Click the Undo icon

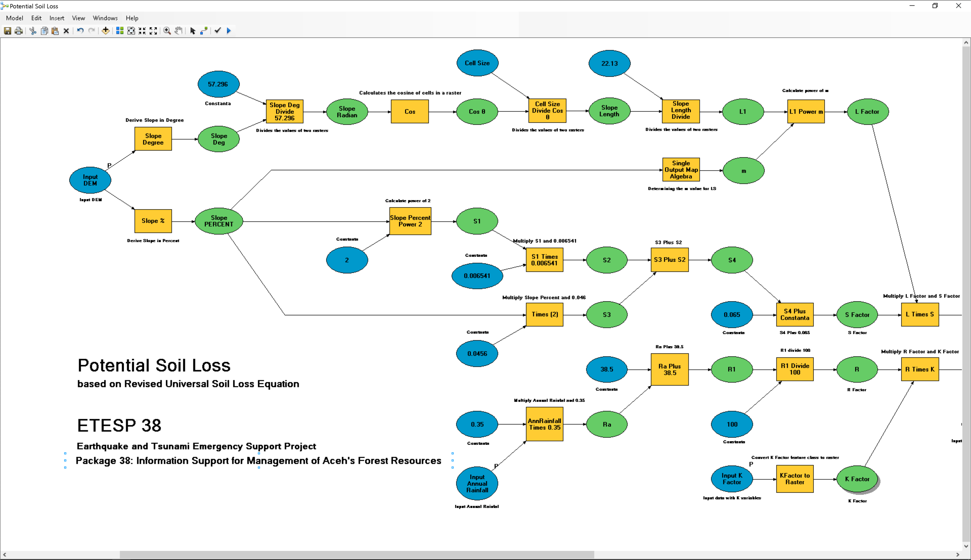pyautogui.click(x=80, y=31)
